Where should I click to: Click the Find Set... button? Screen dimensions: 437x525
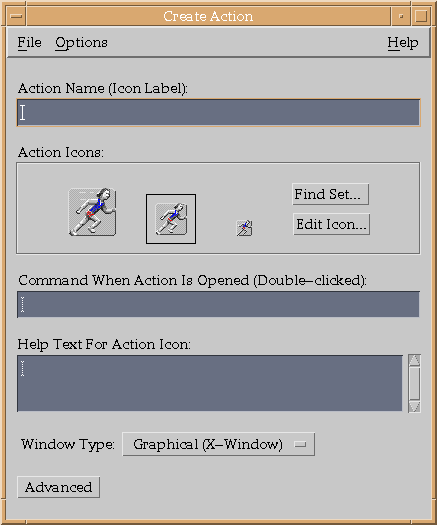click(x=331, y=194)
